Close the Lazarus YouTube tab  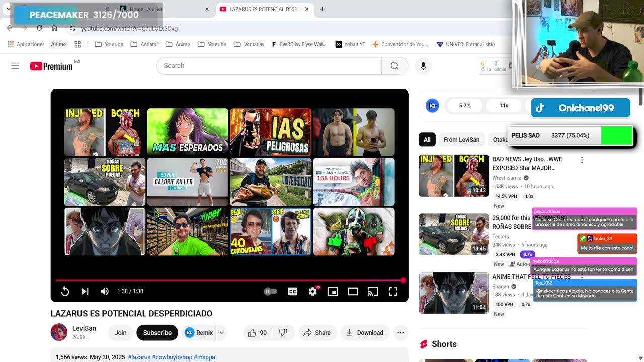[x=308, y=9]
